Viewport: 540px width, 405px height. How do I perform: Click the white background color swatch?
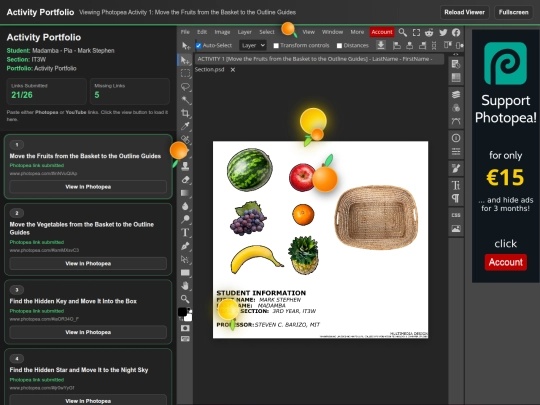click(189, 318)
